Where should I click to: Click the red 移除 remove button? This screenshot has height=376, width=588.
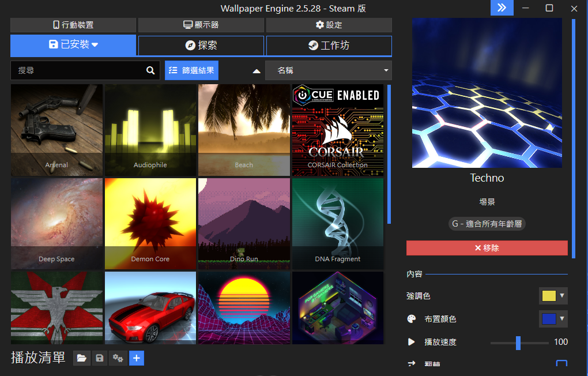(x=487, y=248)
